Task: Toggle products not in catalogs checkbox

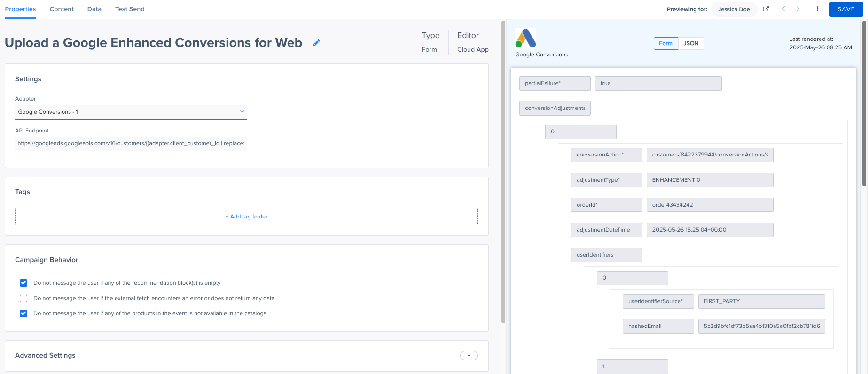Action: 23,313
